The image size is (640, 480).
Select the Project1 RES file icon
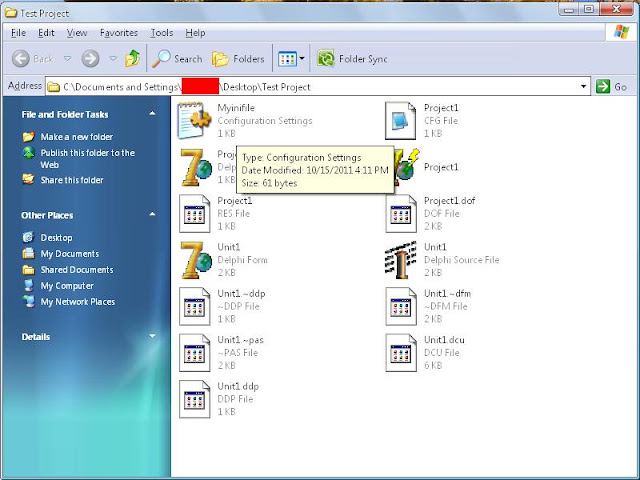click(x=194, y=213)
